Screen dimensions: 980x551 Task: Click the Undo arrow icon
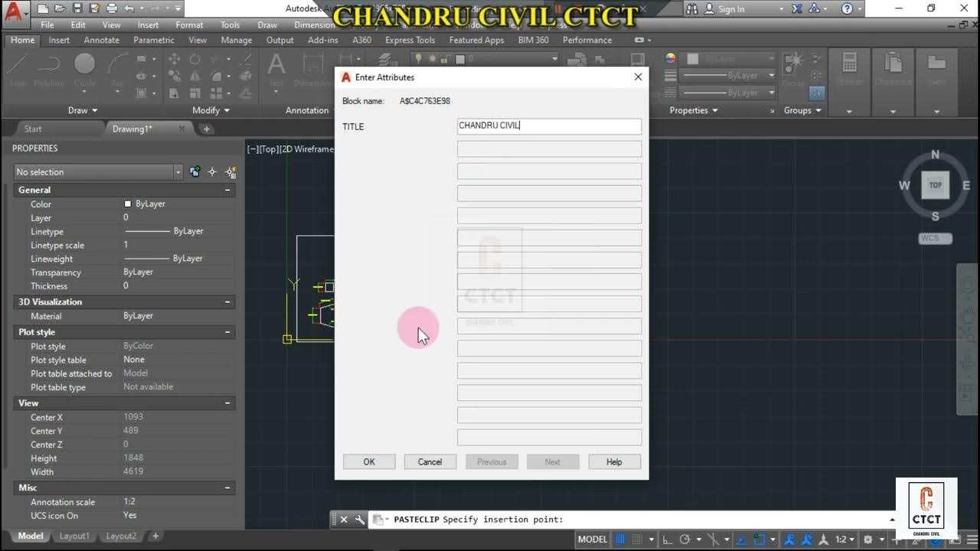click(129, 9)
